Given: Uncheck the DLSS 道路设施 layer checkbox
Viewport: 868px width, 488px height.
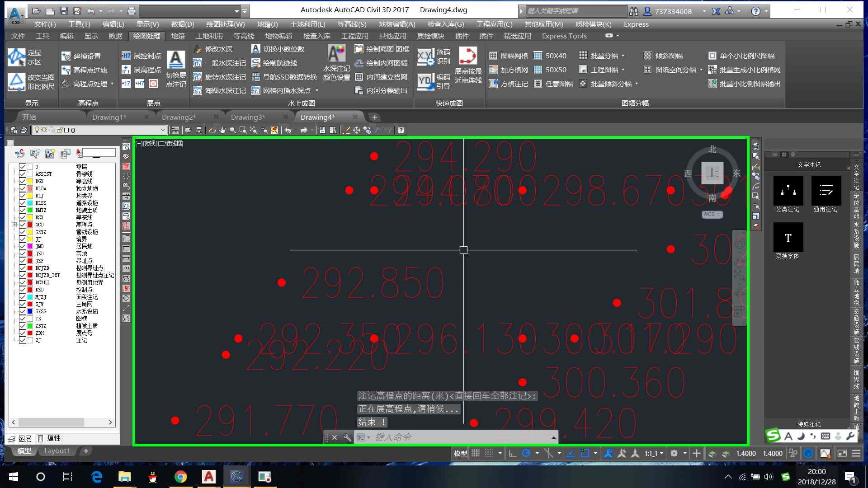Looking at the screenshot, I should point(22,203).
